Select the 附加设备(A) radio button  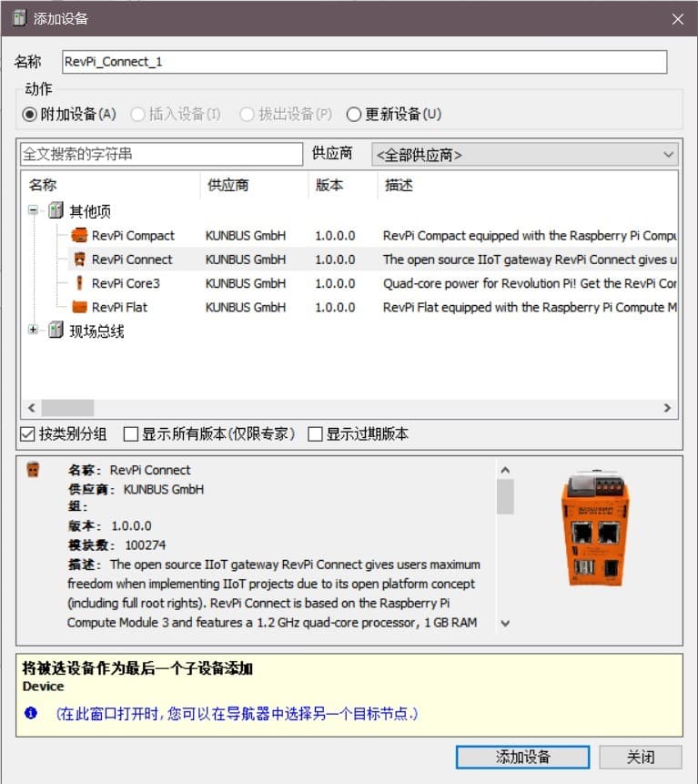[30, 115]
